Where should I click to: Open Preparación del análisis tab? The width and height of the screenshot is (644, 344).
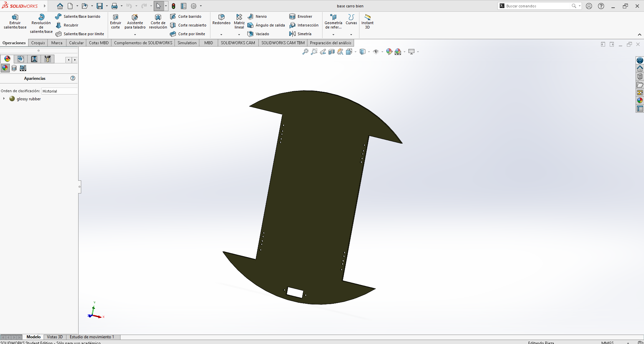(331, 43)
